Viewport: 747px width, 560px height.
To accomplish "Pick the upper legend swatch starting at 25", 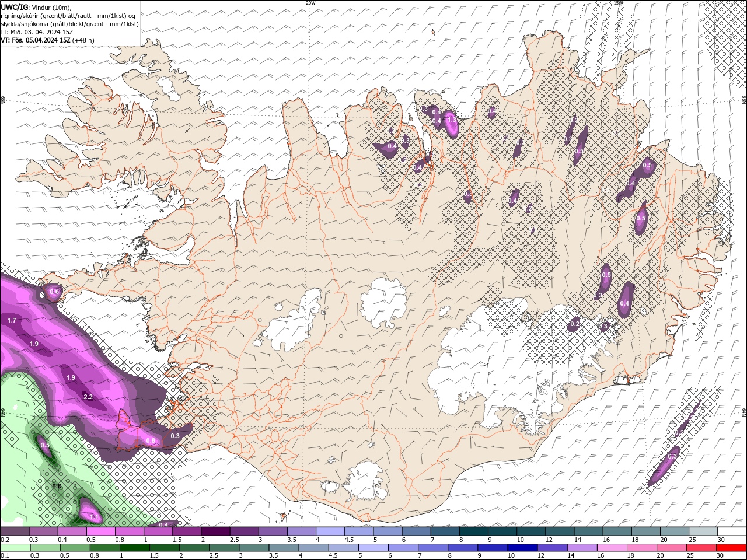I will tap(703, 531).
